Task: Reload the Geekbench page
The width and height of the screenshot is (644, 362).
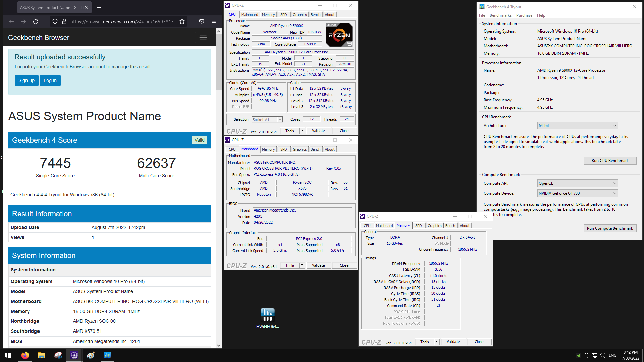Action: pyautogui.click(x=36, y=22)
